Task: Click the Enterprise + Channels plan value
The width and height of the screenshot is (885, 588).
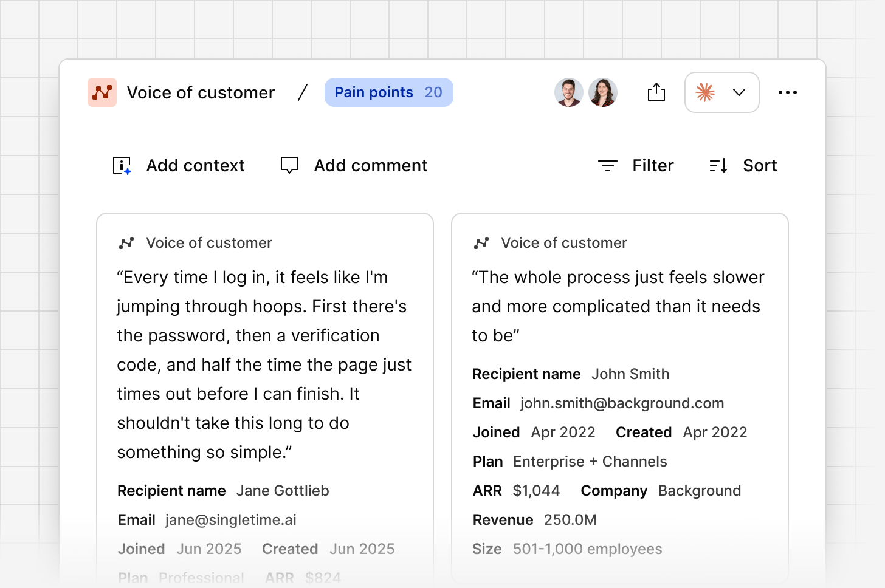Action: [590, 462]
